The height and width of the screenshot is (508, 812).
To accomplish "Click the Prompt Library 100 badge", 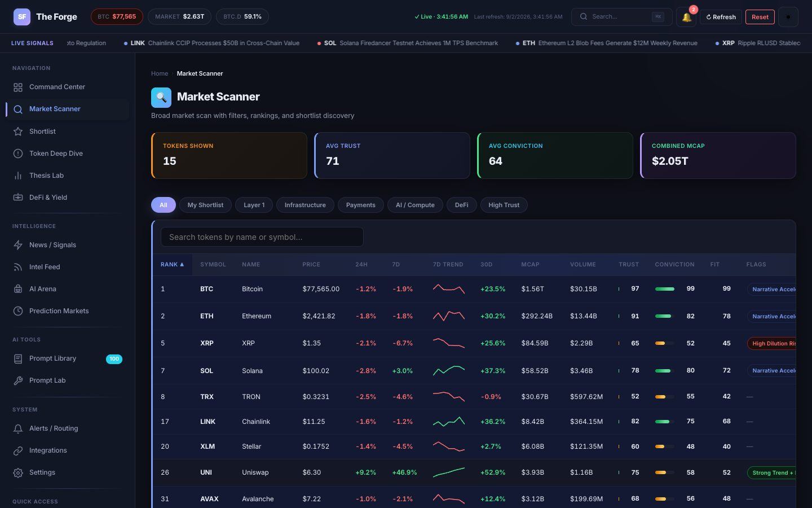I will click(114, 359).
